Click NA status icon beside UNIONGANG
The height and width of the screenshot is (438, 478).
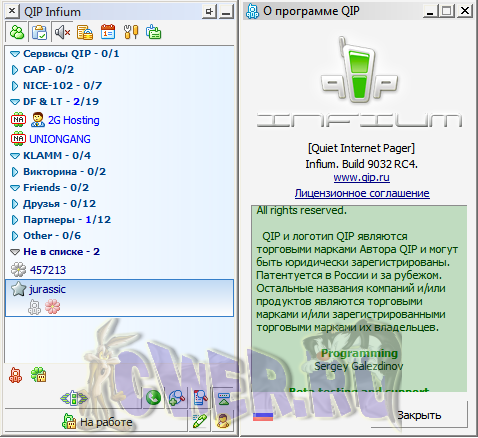[x=18, y=139]
